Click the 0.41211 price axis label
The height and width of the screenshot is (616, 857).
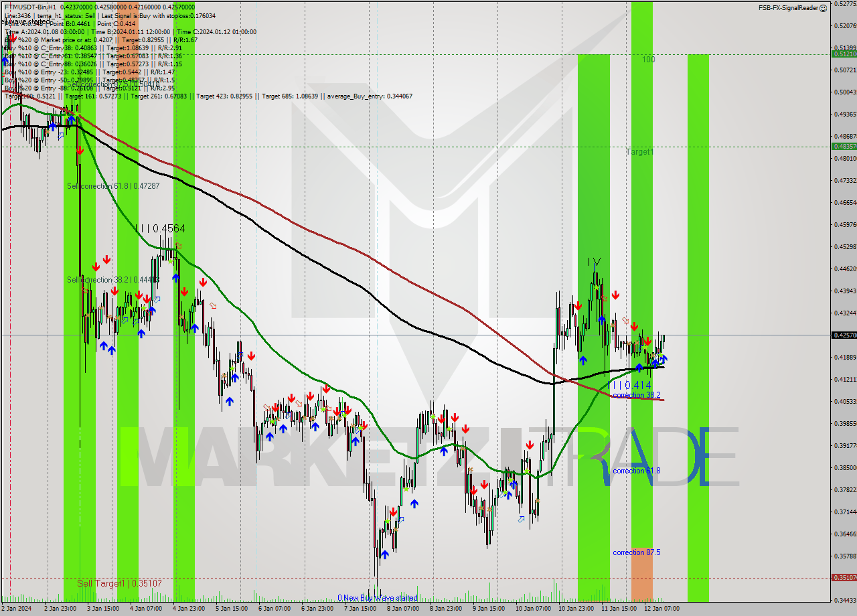pyautogui.click(x=846, y=379)
